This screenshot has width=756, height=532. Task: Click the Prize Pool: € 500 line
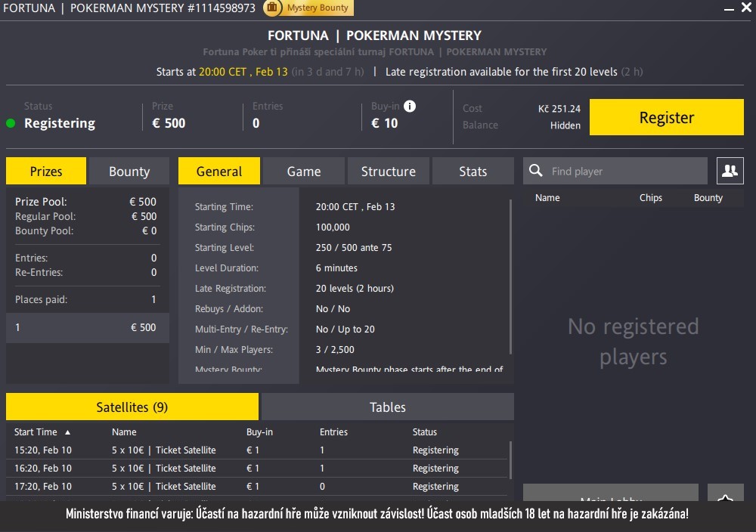85,202
